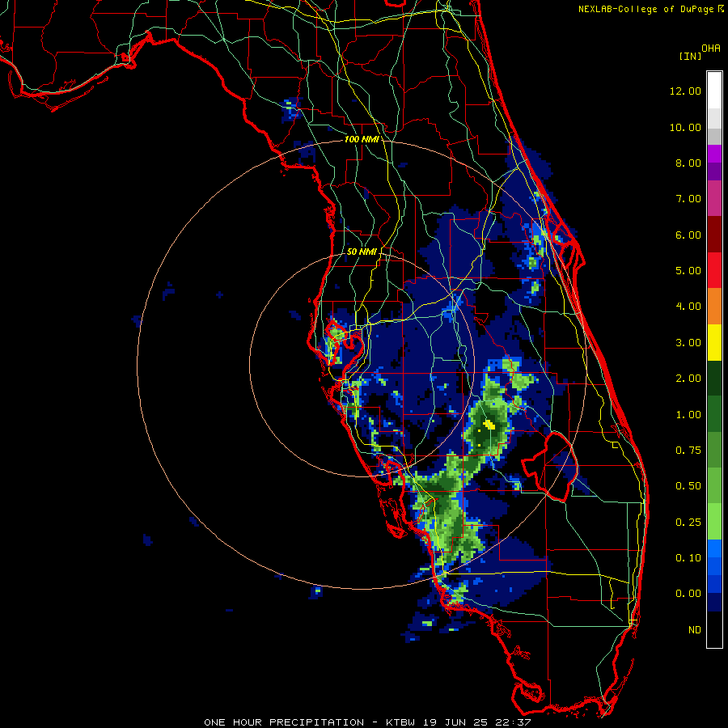Image resolution: width=728 pixels, height=728 pixels.
Task: Click the NEXLAB-College of DuPage credit text
Action: click(648, 9)
